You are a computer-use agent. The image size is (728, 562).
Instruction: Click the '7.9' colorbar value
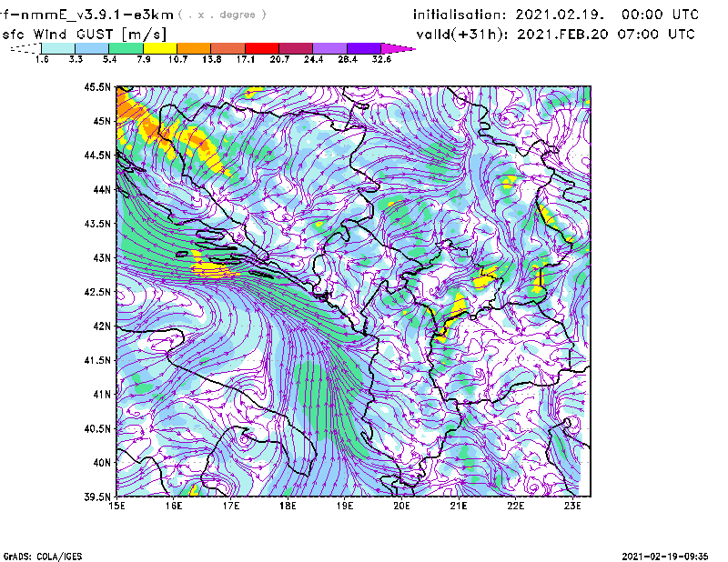click(x=144, y=59)
